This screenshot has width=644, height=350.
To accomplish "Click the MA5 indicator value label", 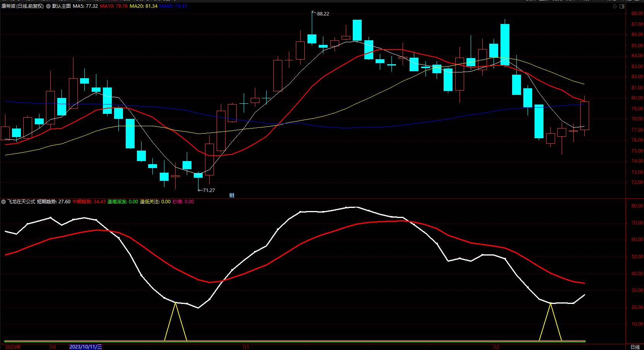I will pos(85,6).
